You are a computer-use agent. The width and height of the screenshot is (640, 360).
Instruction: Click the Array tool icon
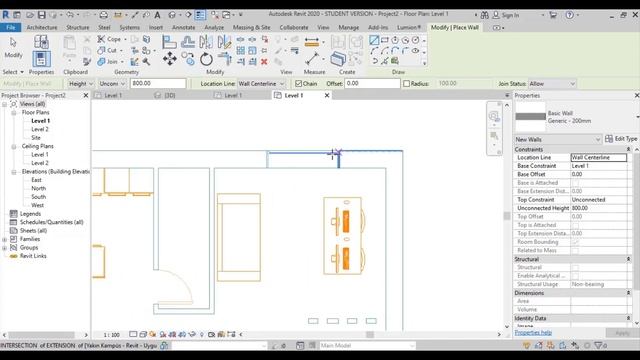(x=241, y=51)
